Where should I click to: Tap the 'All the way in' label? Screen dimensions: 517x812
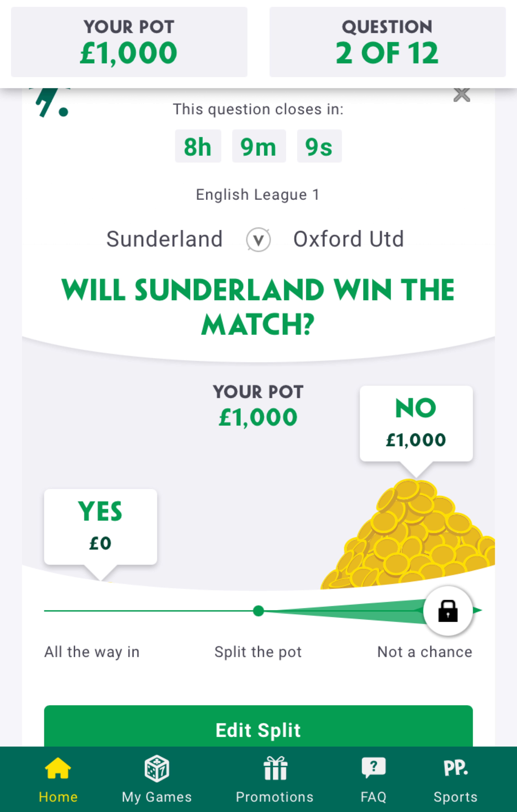pos(92,652)
